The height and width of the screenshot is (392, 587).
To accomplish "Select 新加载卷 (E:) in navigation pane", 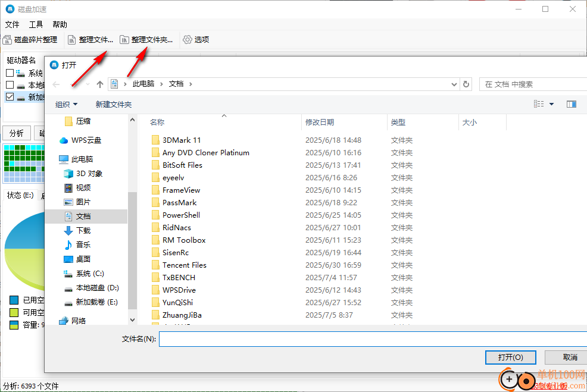I will point(96,302).
